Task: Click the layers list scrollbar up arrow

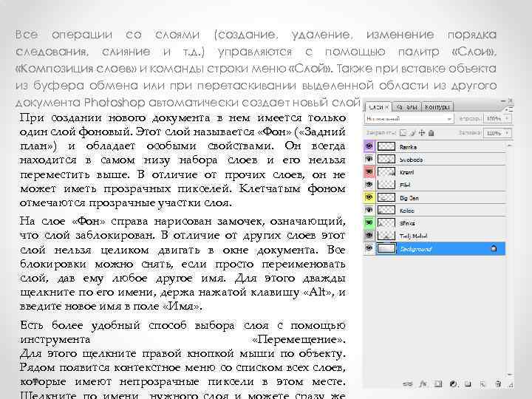Action: [510, 146]
